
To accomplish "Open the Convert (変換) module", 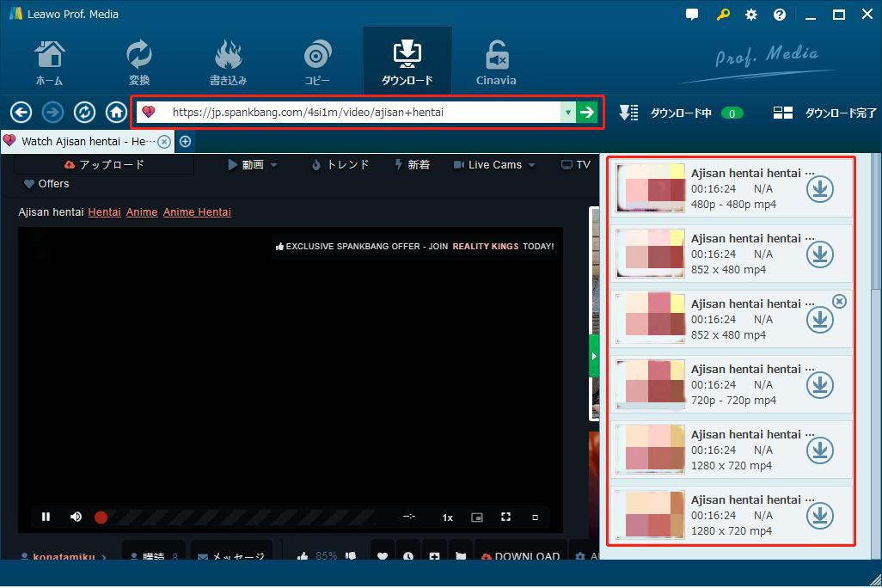I will pyautogui.click(x=139, y=63).
